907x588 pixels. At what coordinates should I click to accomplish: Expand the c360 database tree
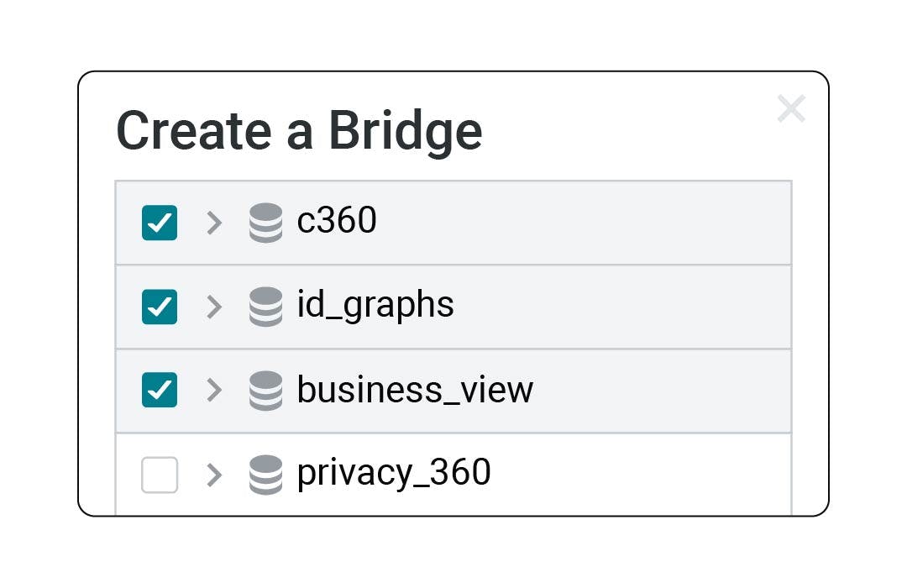point(214,223)
